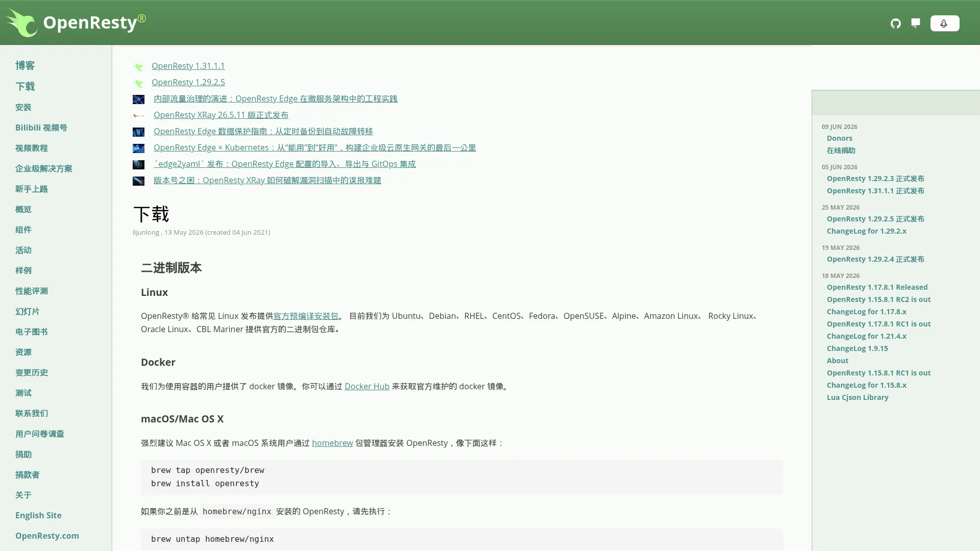Viewport: 980px width, 551px height.
Task: Click the OpenResty hummingbird logo
Action: 21,22
